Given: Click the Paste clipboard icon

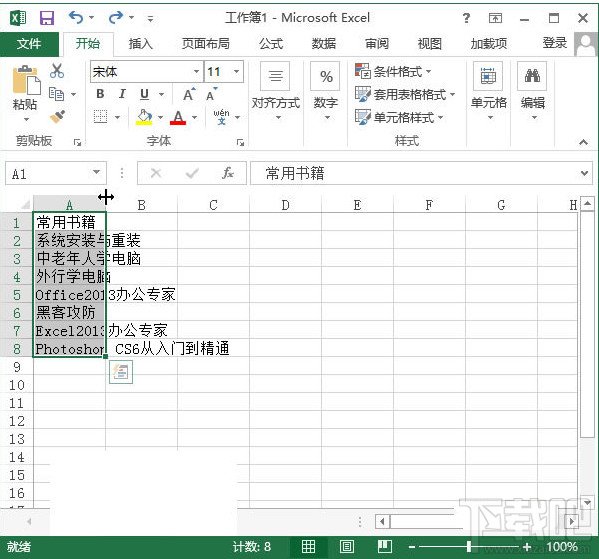Looking at the screenshot, I should 26,80.
